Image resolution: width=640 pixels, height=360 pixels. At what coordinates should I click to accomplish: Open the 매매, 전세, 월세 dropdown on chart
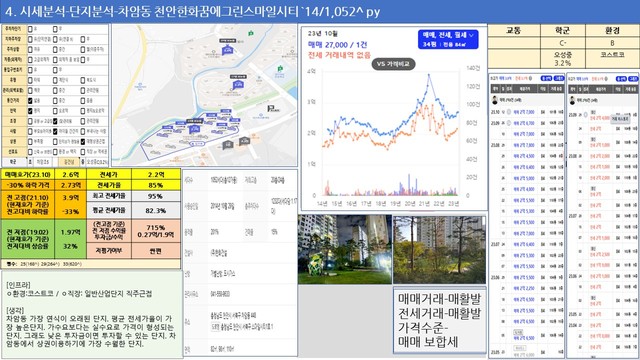pos(448,39)
